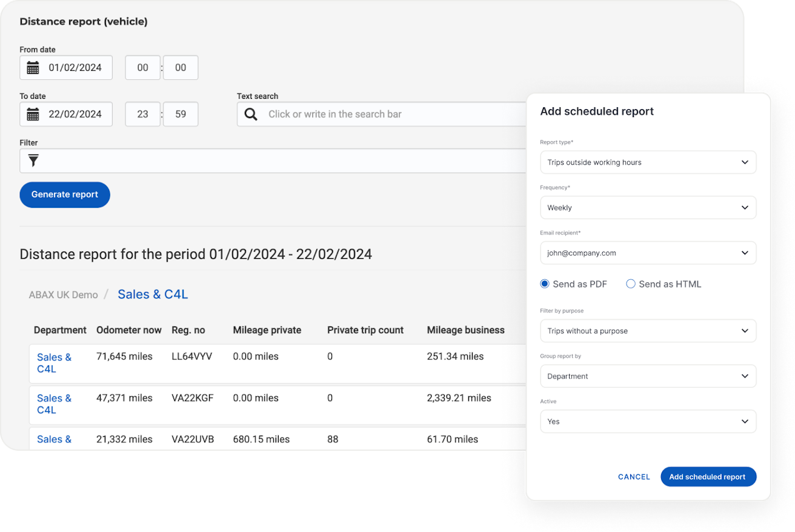Click the magnifier icon in Text search
This screenshot has height=532, width=795.
pyautogui.click(x=250, y=114)
